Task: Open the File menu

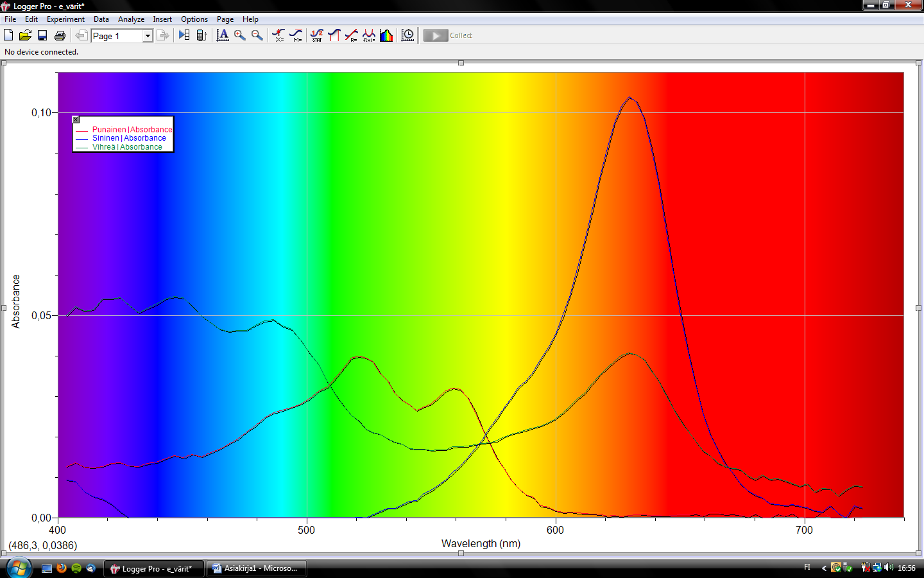Action: [x=10, y=19]
